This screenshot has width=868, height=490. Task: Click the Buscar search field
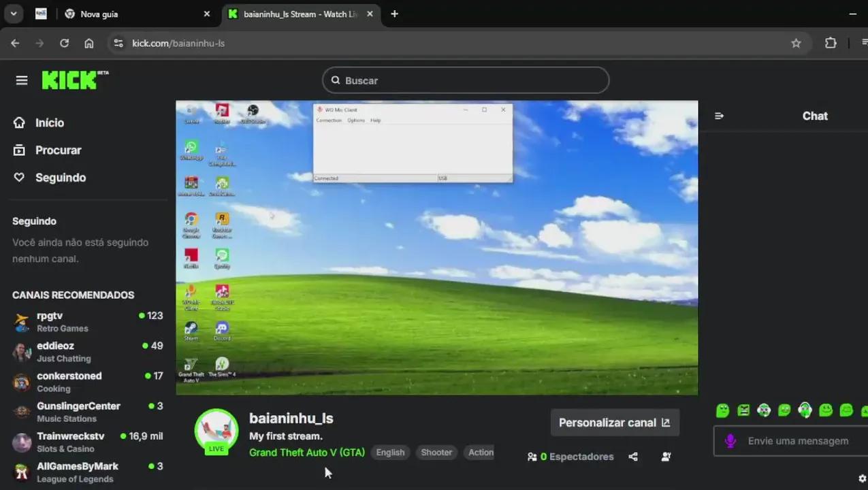pos(466,80)
